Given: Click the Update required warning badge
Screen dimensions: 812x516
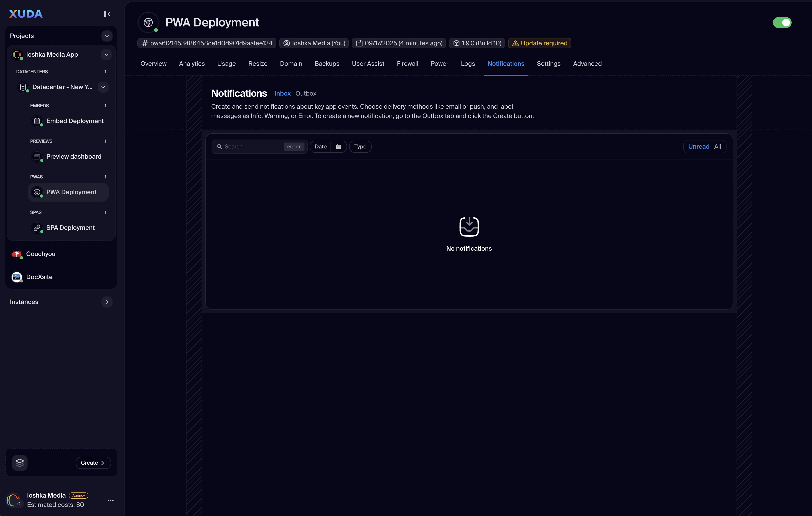Looking at the screenshot, I should click(x=539, y=43).
